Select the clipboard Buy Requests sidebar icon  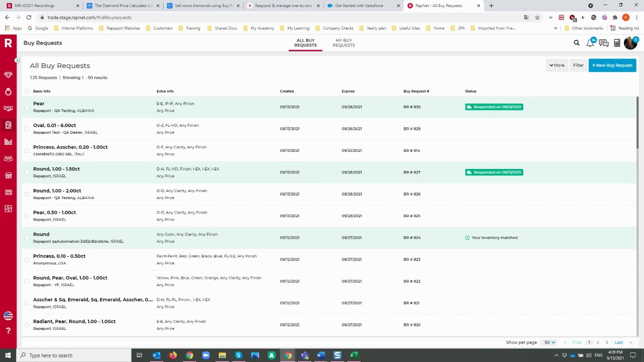coord(8,125)
